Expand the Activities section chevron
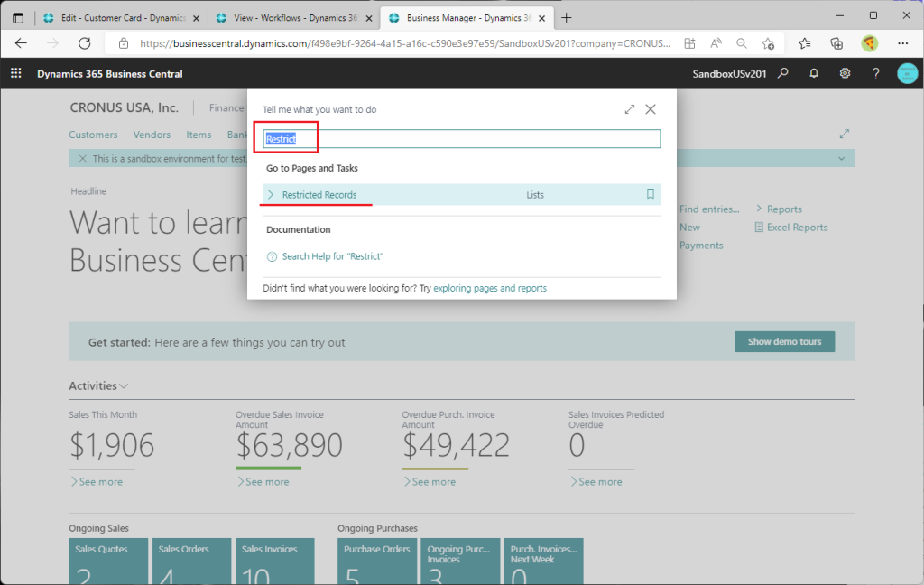Viewport: 924px width, 585px height. [x=124, y=386]
